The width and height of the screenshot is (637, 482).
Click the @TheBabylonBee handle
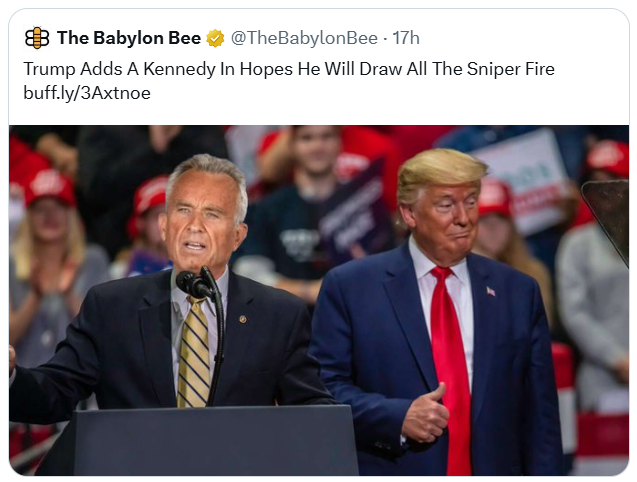tap(305, 38)
